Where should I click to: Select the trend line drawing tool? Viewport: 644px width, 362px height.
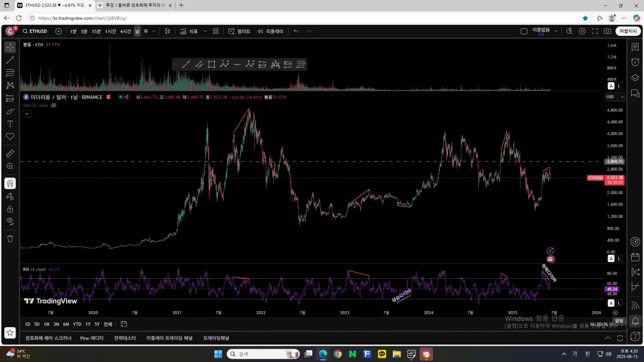pos(10,60)
